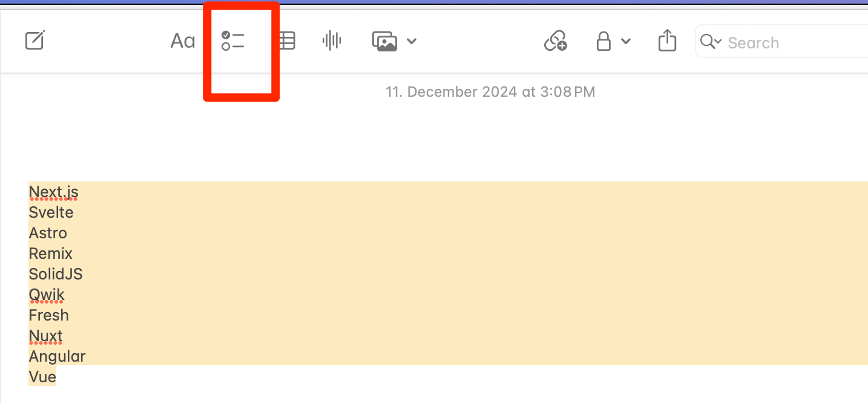The width and height of the screenshot is (868, 404).
Task: Add a link with the link icon
Action: tap(556, 41)
